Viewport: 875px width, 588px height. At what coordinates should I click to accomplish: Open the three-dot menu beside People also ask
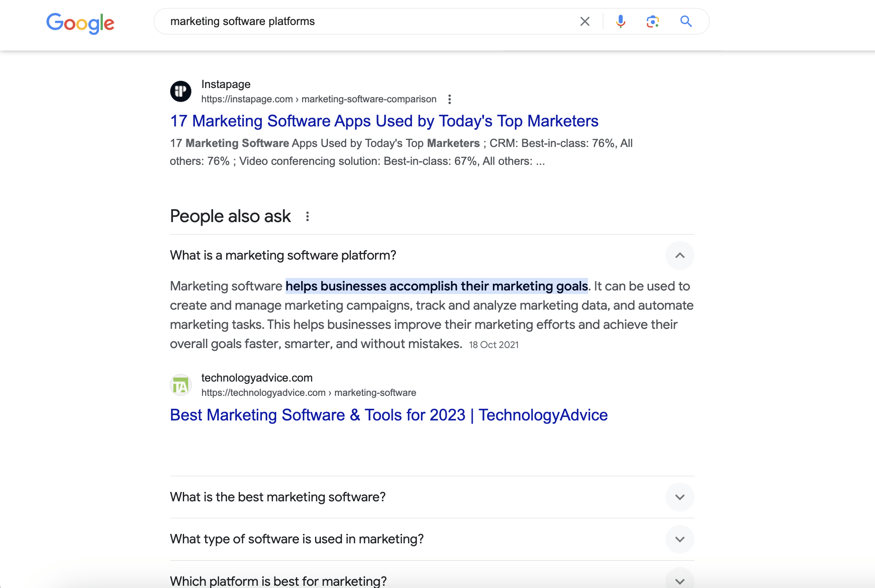pos(307,217)
